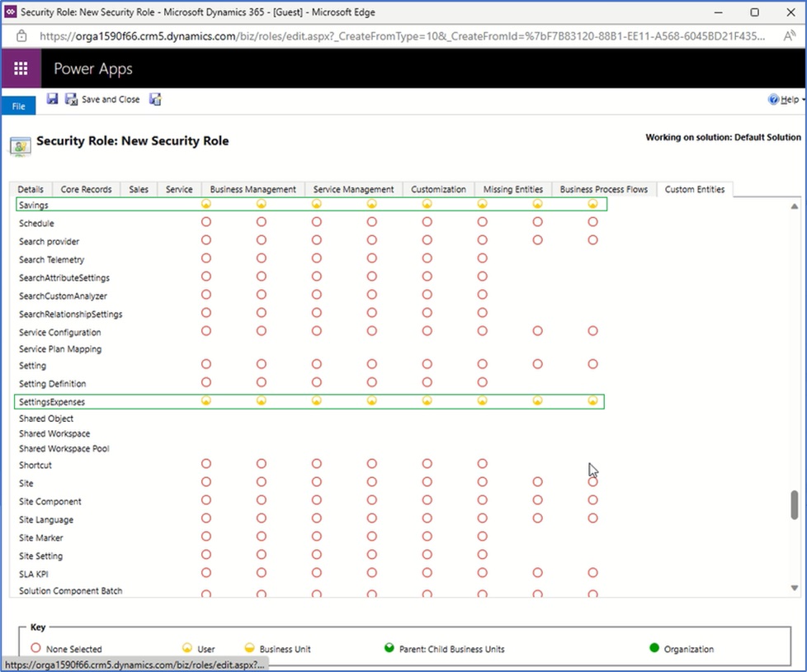Click the vertical scrollbar thumb
Image resolution: width=807 pixels, height=672 pixels.
point(795,504)
